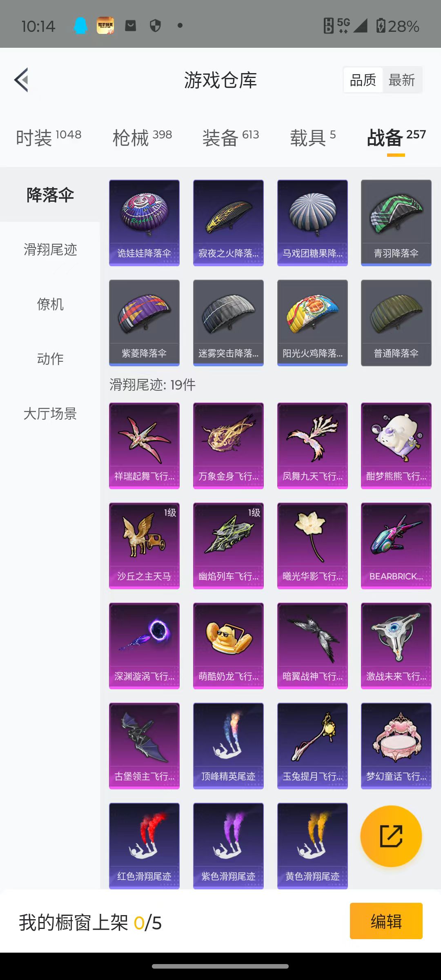Go to 大厅场景 category
The height and width of the screenshot is (980, 441).
point(50,413)
